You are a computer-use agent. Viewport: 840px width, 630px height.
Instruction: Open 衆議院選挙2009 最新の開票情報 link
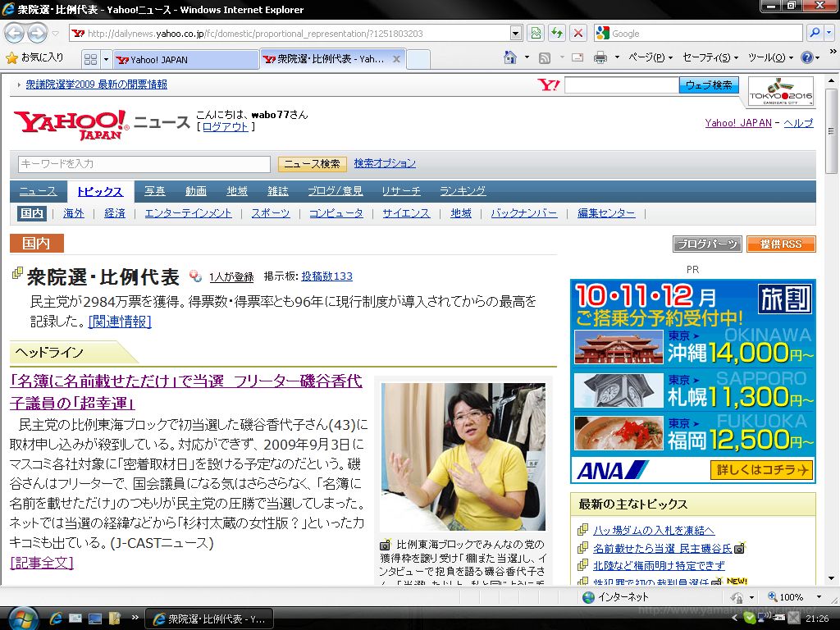point(97,84)
